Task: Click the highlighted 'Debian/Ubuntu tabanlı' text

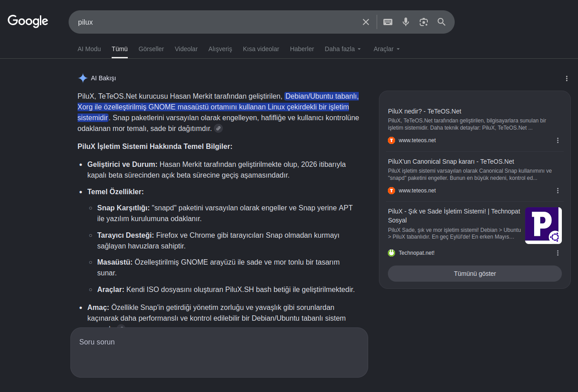Action: 322,96
